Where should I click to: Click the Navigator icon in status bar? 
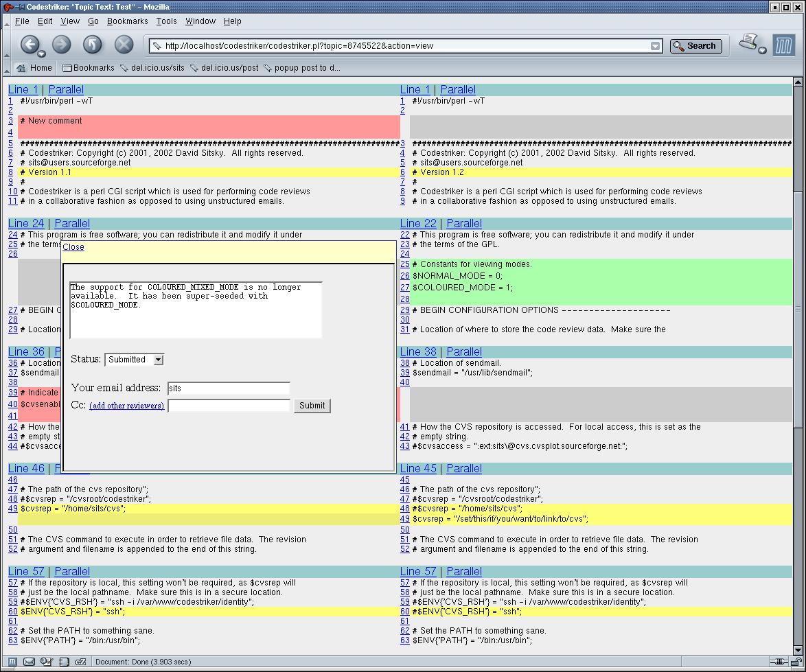click(12, 662)
